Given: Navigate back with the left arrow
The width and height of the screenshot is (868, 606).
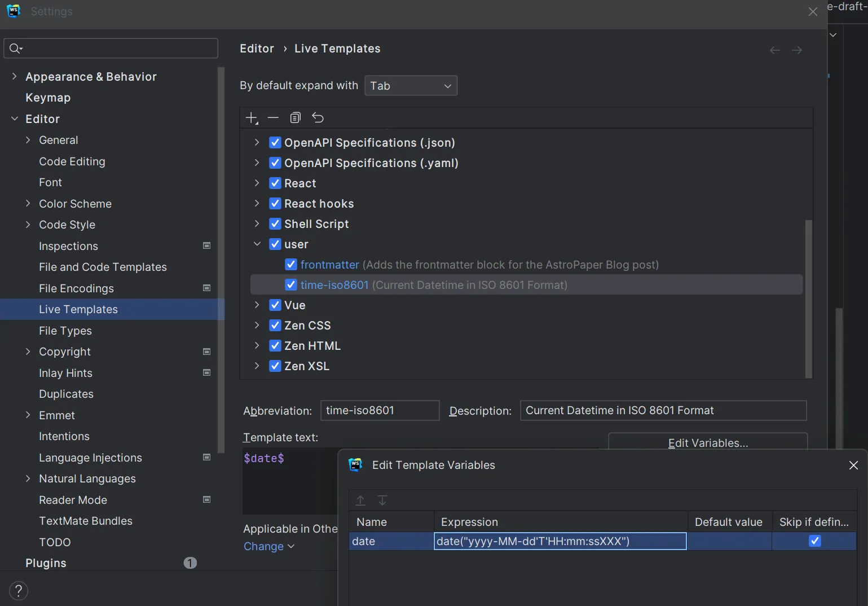Looking at the screenshot, I should [775, 50].
